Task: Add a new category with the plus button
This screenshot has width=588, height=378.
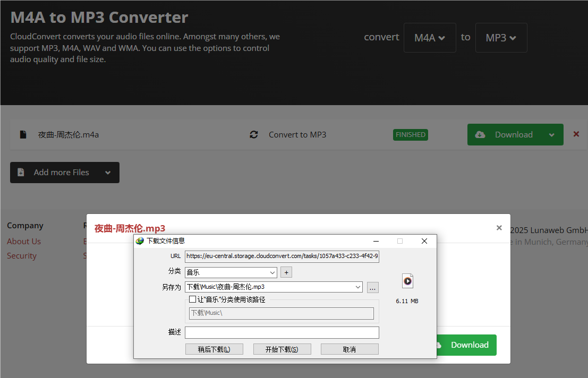Action: [x=286, y=272]
